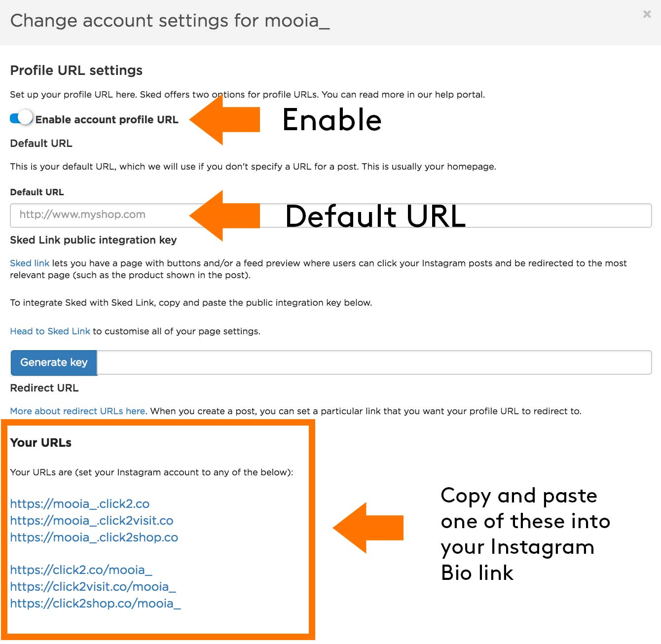Open the mooia_.click2shop.co URL
Screen dimensions: 661x644
point(94,537)
